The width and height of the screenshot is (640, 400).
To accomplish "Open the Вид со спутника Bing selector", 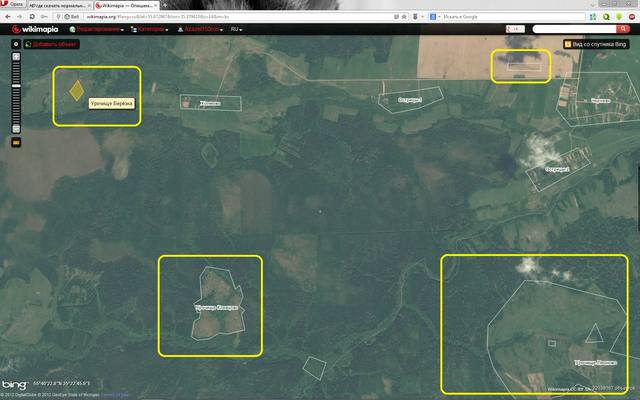I will (x=599, y=44).
